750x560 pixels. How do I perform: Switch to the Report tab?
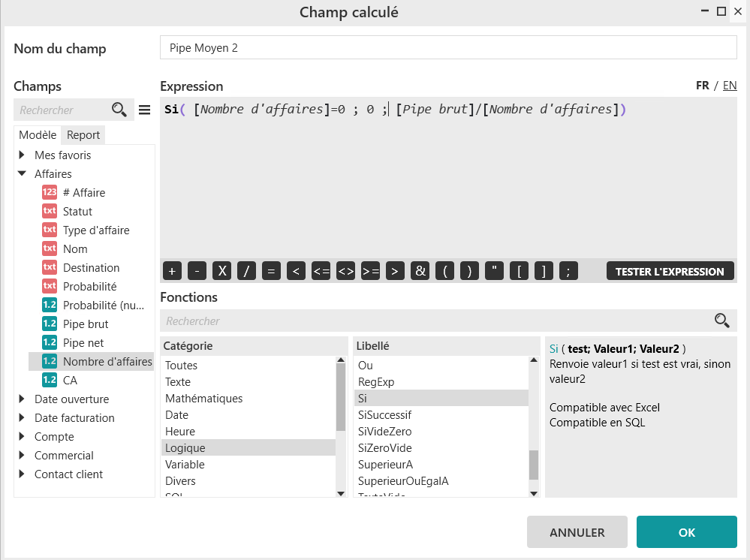[83, 135]
